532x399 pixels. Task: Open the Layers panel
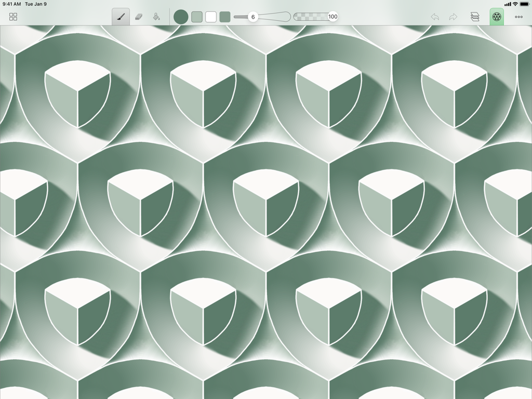475,17
